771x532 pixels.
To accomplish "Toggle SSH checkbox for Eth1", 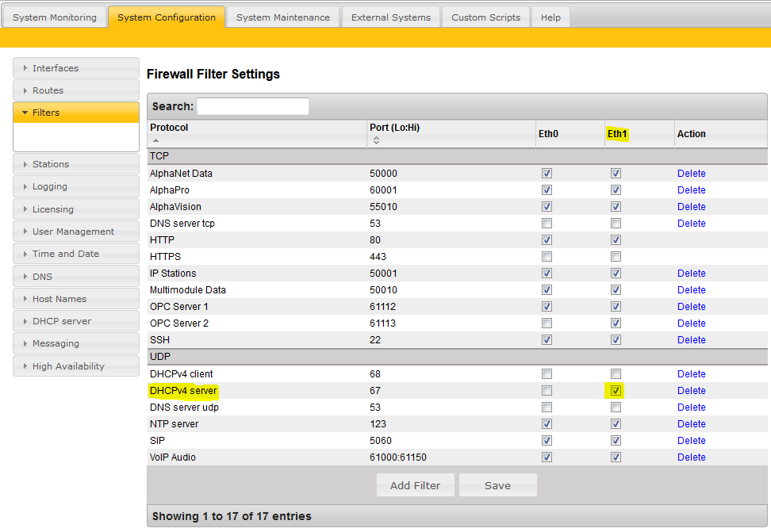I will click(616, 340).
